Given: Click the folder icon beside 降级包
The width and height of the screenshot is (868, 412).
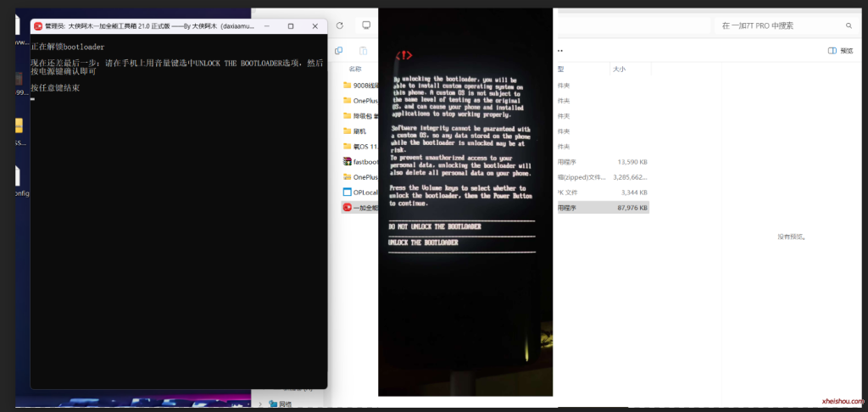Looking at the screenshot, I should [x=347, y=116].
